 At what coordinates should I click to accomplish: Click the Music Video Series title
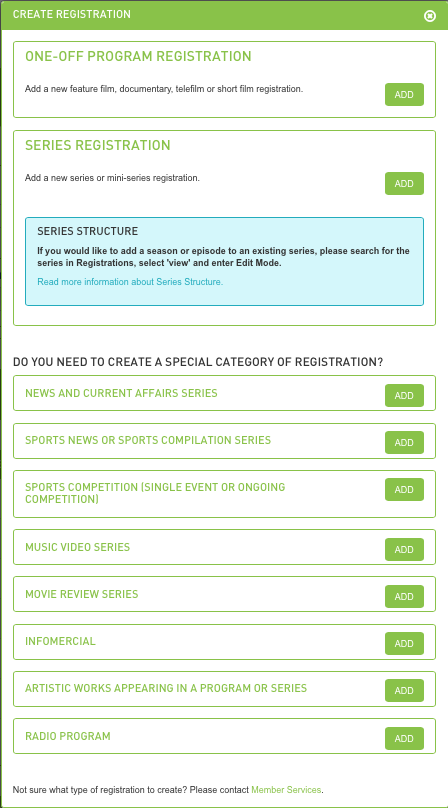[x=77, y=547]
